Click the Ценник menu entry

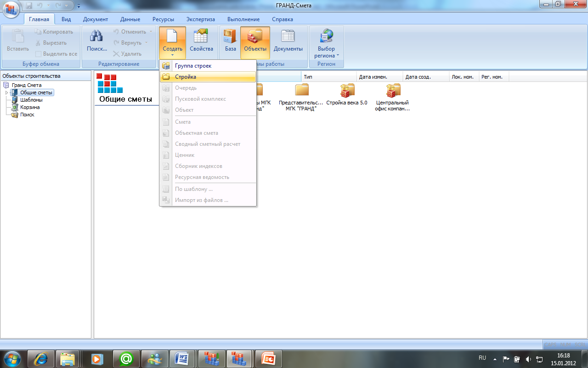tap(208, 155)
